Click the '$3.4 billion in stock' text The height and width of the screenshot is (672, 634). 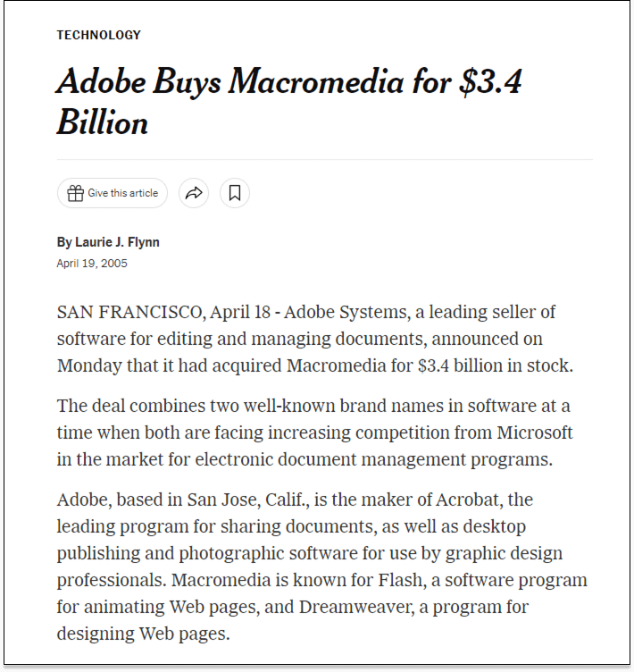pyautogui.click(x=496, y=366)
